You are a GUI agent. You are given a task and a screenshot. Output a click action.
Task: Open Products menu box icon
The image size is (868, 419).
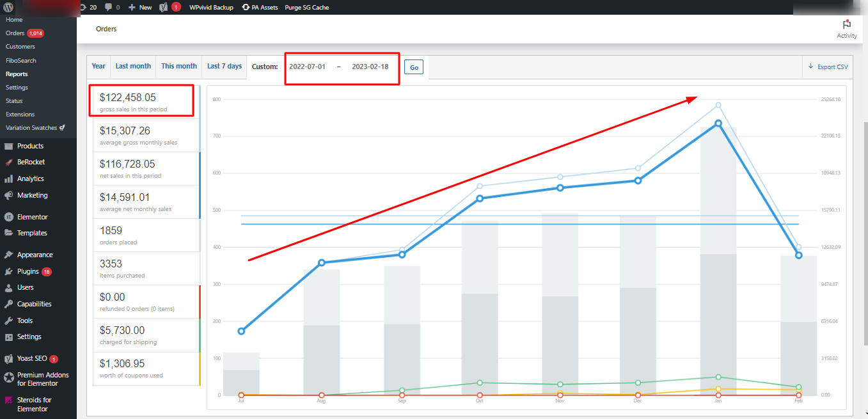tap(9, 146)
